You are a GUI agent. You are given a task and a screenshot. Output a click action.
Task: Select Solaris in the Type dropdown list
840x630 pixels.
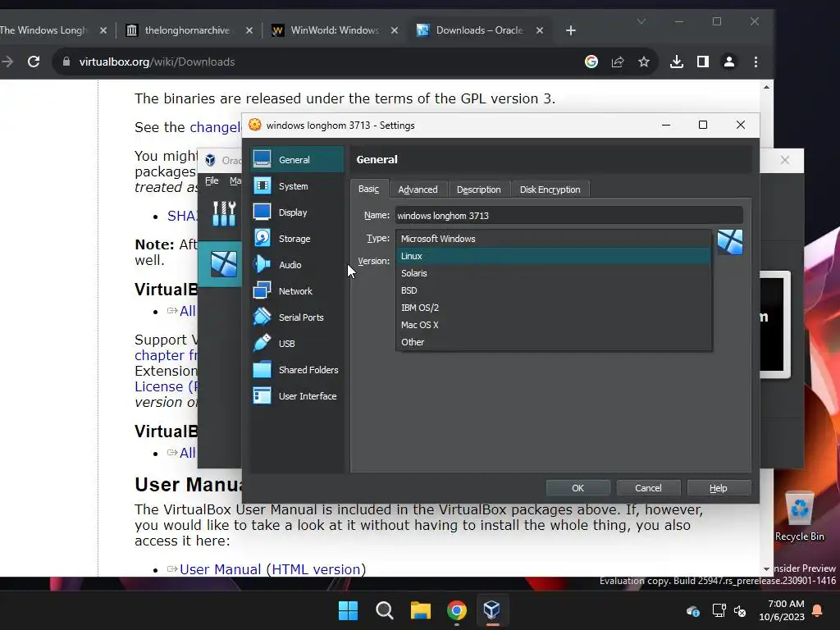click(554, 273)
